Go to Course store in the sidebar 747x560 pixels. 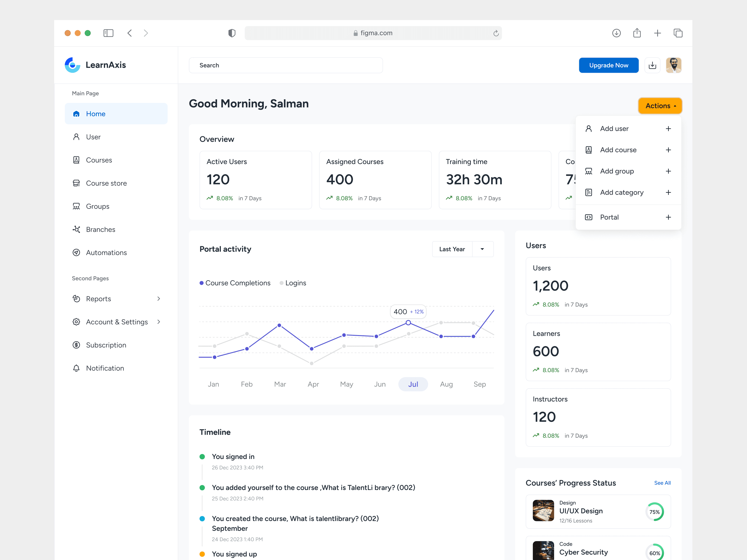coord(106,183)
